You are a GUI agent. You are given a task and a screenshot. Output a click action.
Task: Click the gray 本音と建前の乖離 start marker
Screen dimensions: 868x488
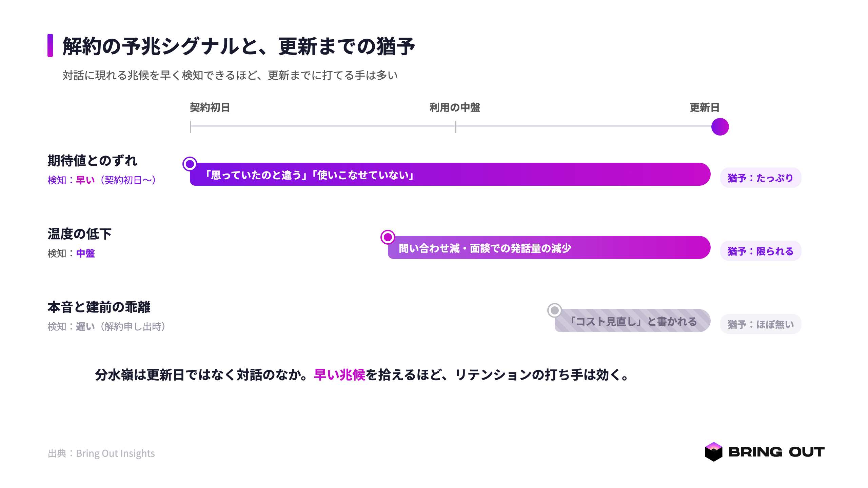click(555, 310)
